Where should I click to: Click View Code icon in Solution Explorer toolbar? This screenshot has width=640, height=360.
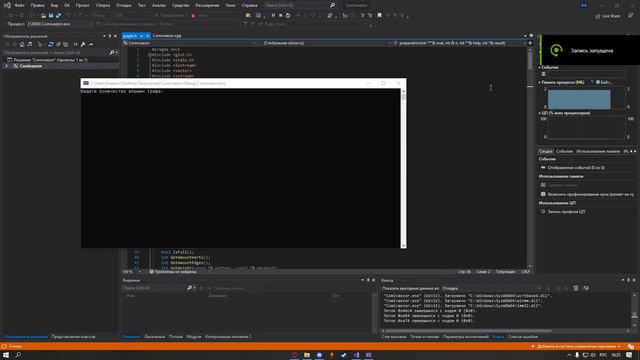click(76, 44)
